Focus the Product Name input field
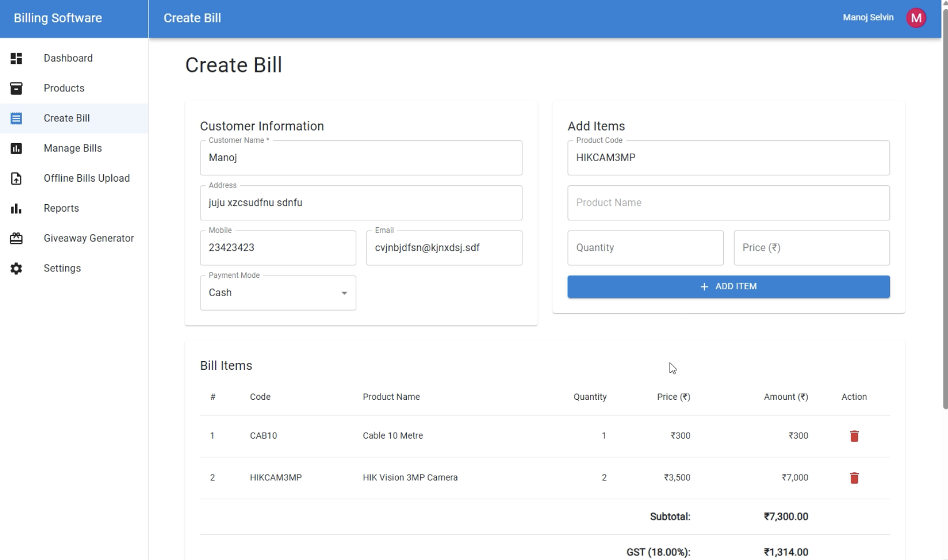 click(x=728, y=203)
